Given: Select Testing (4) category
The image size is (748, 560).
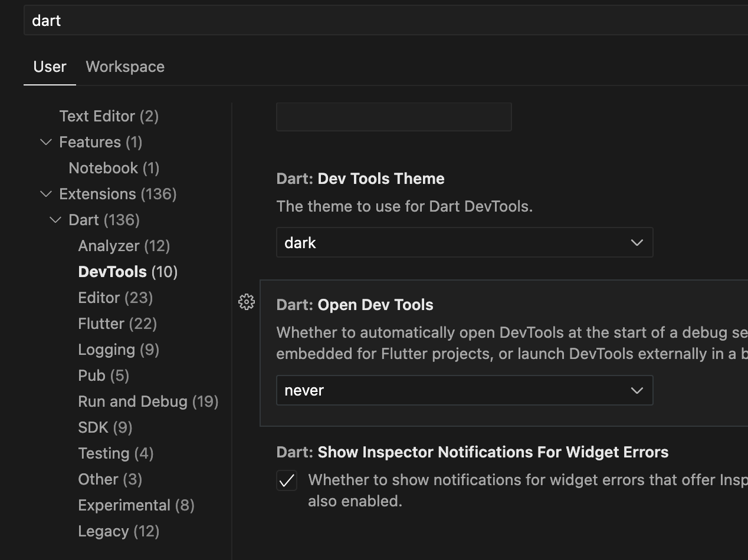Looking at the screenshot, I should pos(116,453).
